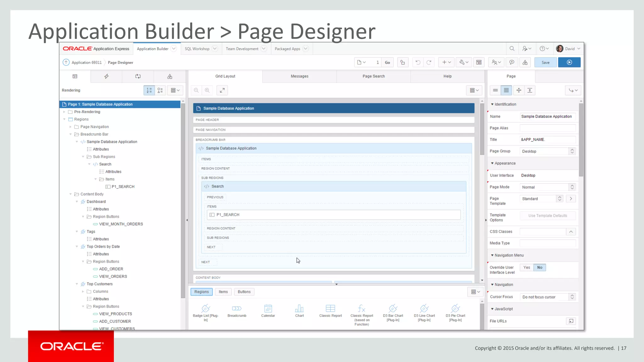This screenshot has width=644, height=362.
Task: Click the Zoom Out magnifier icon
Action: (x=196, y=90)
